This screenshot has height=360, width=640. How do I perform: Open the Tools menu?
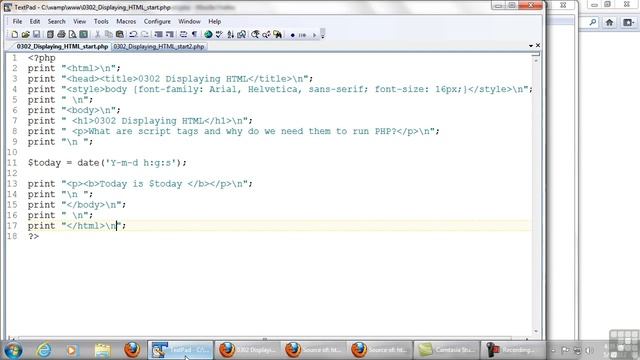click(x=101, y=21)
